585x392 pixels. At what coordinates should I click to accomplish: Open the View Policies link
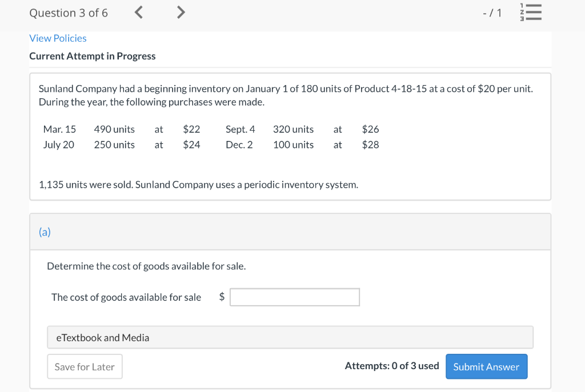point(58,38)
